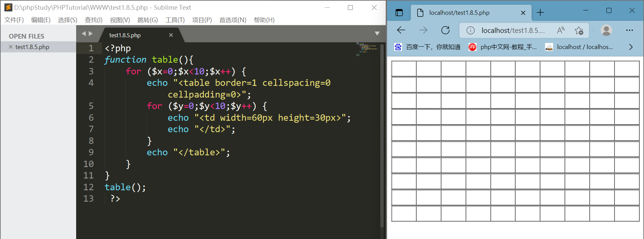The width and height of the screenshot is (644, 239).
Task: Open the 文件(F) menu in Sublime Text
Action: click(x=14, y=20)
